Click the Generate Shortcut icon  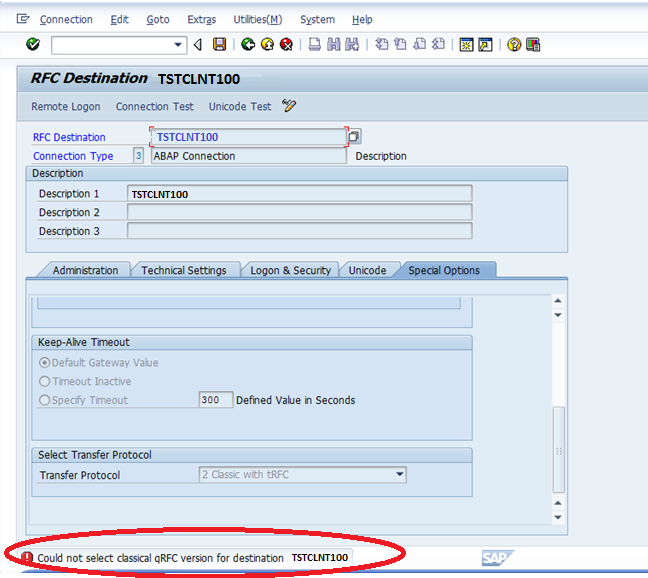(x=485, y=45)
